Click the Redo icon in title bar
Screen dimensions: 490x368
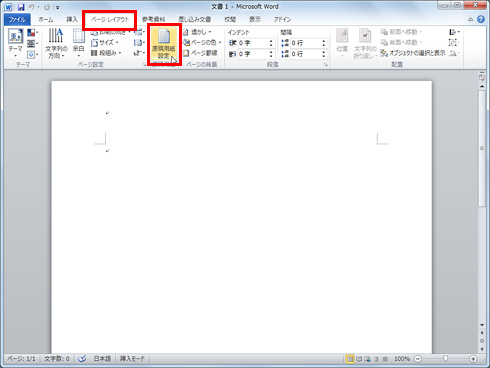47,7
